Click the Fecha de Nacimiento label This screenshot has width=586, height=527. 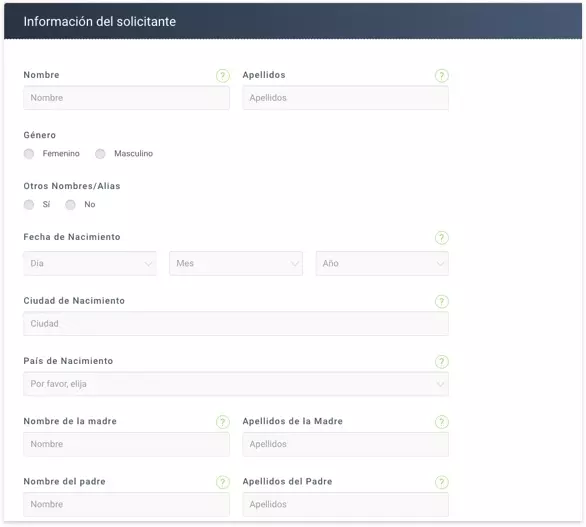(72, 237)
